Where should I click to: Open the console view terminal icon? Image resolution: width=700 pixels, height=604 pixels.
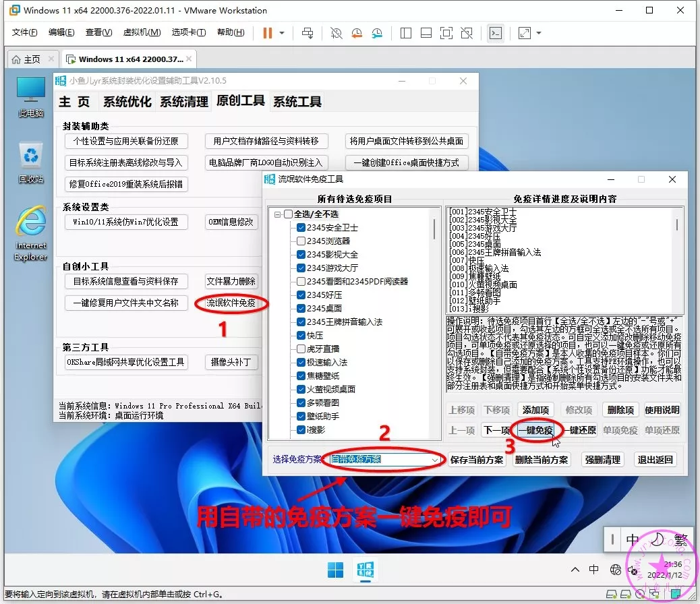coord(496,32)
